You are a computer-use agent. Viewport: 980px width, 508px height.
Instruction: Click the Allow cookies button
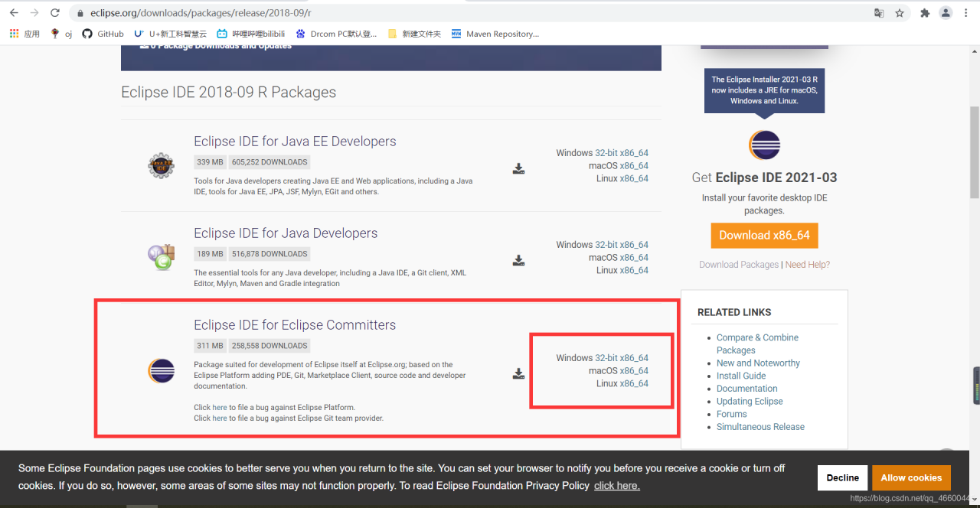tap(911, 477)
